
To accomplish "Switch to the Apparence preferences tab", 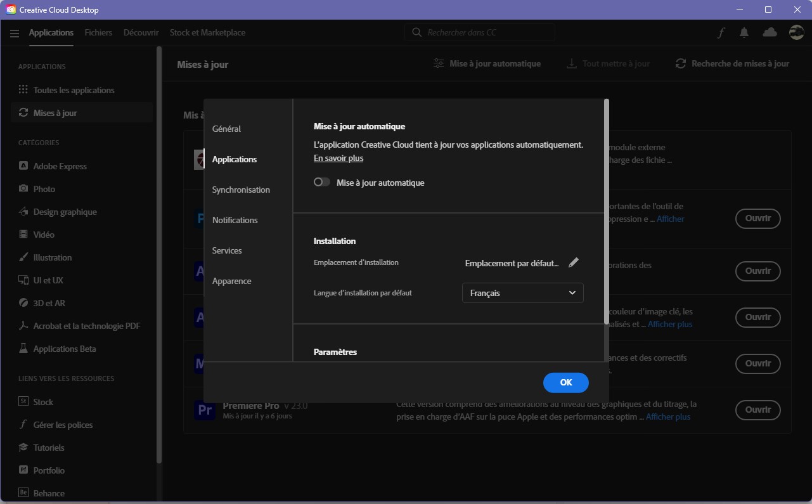I will point(231,281).
